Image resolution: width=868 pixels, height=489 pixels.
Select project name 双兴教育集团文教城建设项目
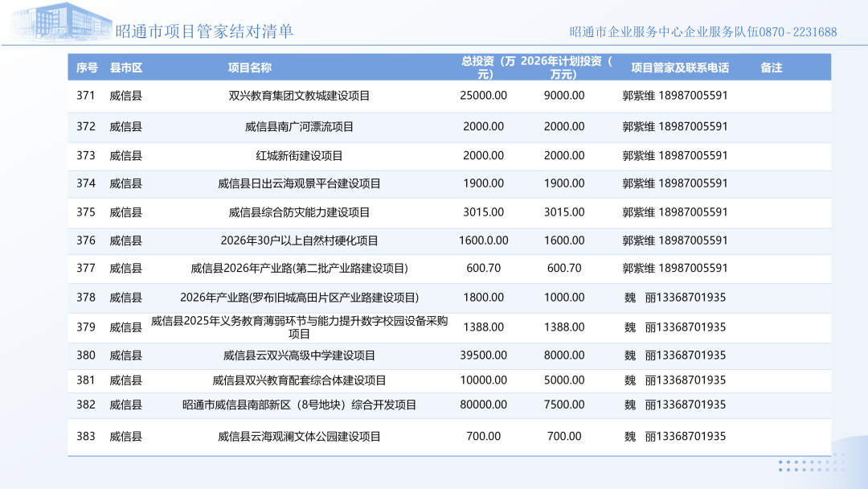pyautogui.click(x=299, y=96)
